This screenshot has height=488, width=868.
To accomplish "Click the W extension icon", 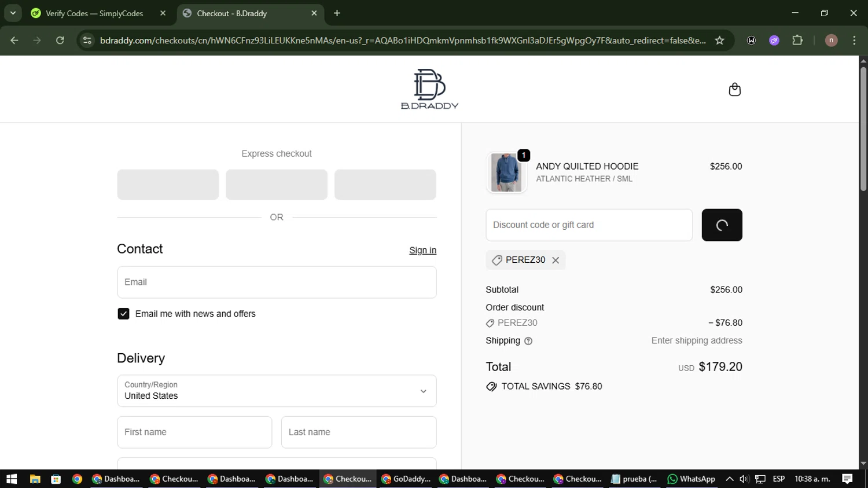I will (751, 41).
